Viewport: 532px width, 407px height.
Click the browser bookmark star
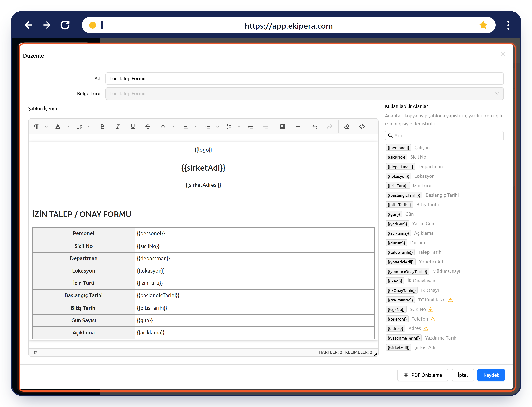pyautogui.click(x=483, y=25)
